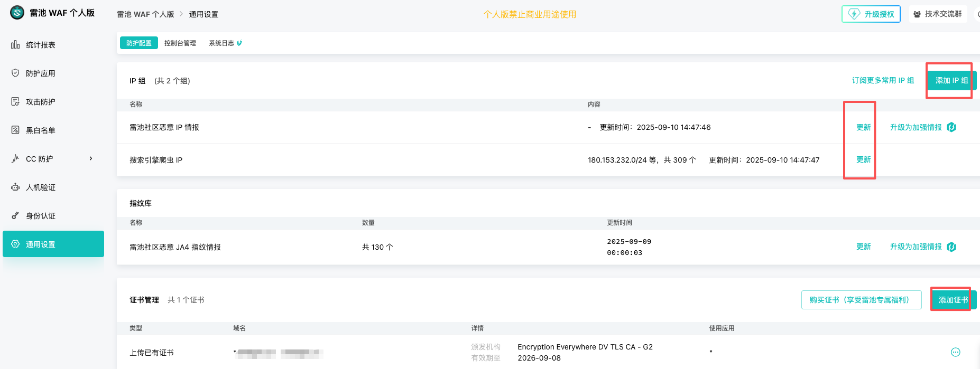The image size is (980, 369).
Task: Click the 证书管理 section heading
Action: pyautogui.click(x=144, y=300)
